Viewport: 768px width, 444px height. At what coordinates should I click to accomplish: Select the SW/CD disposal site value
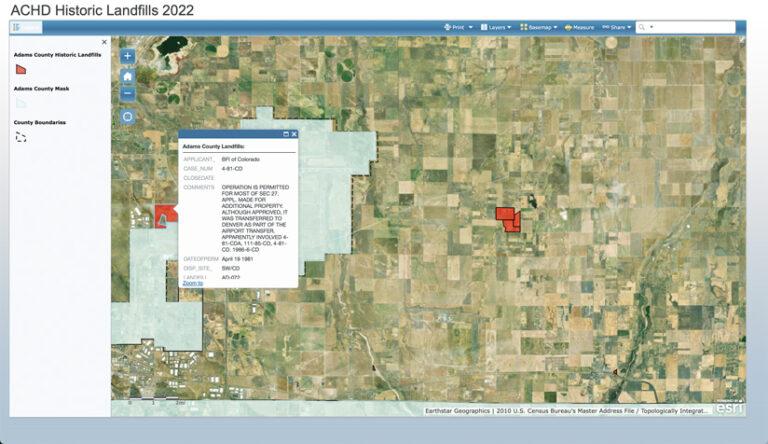[230, 268]
